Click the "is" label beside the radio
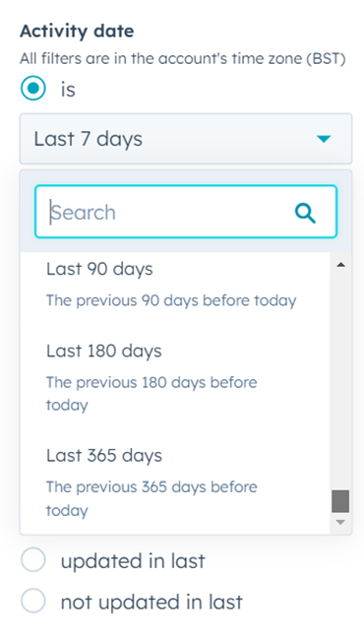 click(x=68, y=89)
